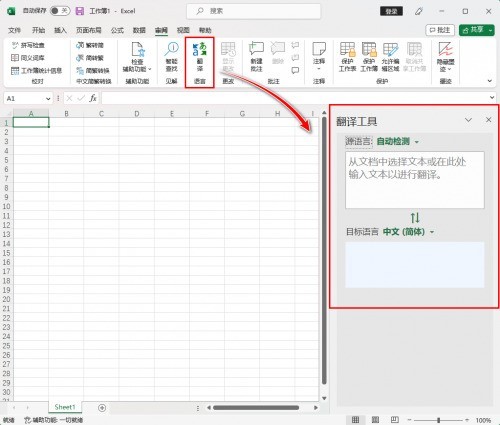Toggle the 自动保存 AutoSave switch

[x=60, y=11]
